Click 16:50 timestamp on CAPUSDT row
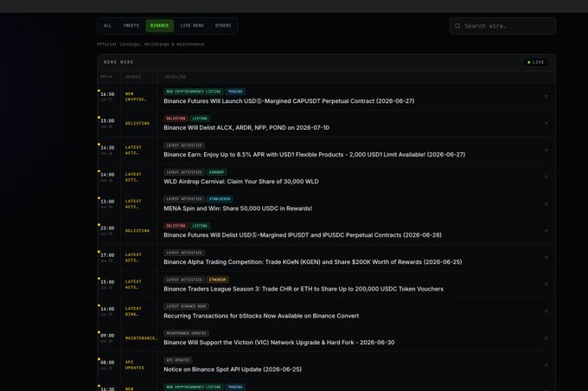588x391 pixels. tap(107, 94)
